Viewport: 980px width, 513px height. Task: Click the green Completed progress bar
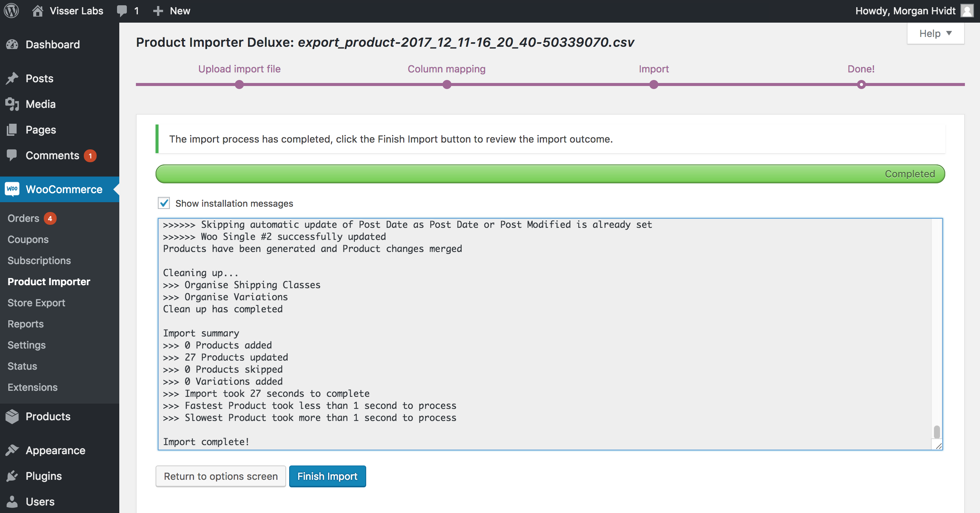(550, 174)
